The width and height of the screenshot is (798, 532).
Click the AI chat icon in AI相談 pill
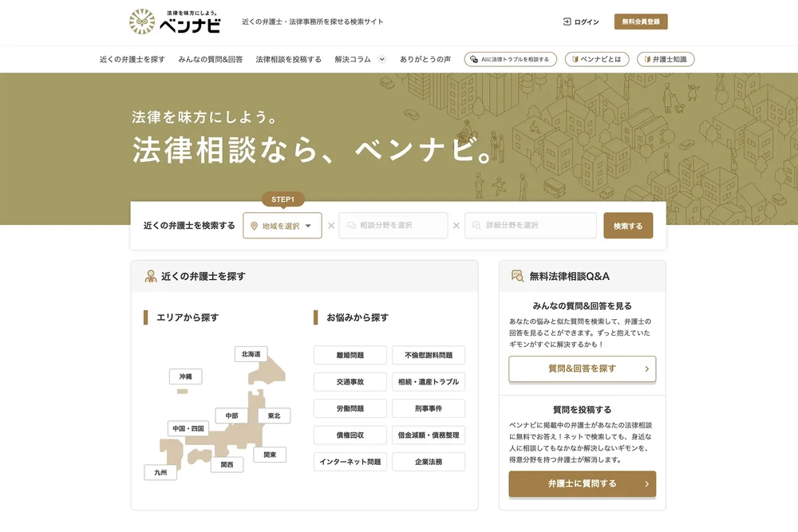(x=474, y=59)
